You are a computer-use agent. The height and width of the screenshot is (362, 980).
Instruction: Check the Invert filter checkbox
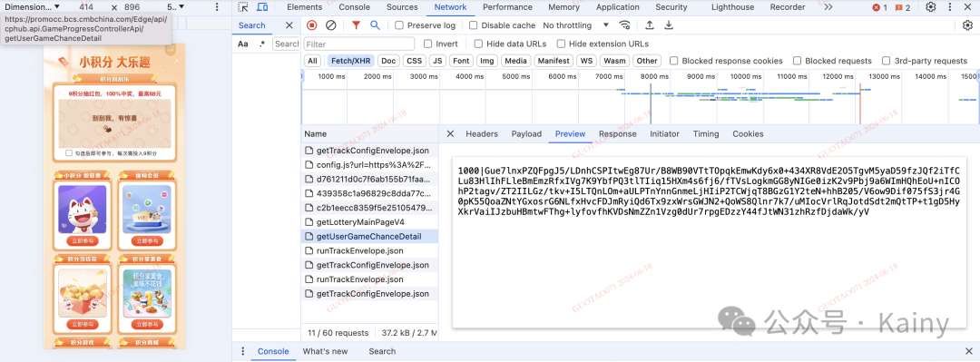click(x=427, y=44)
